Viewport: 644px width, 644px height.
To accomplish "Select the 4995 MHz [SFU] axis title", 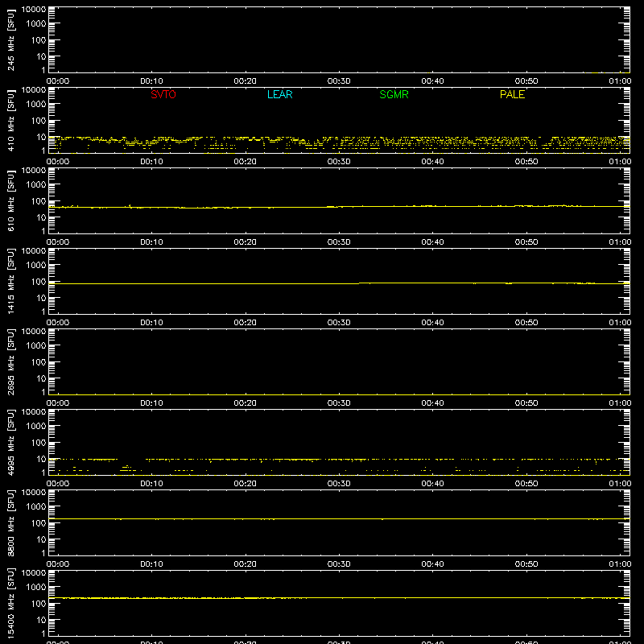I will click(x=10, y=442).
